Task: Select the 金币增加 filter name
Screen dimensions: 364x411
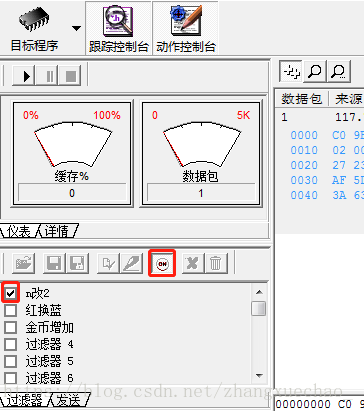Action: pos(49,327)
